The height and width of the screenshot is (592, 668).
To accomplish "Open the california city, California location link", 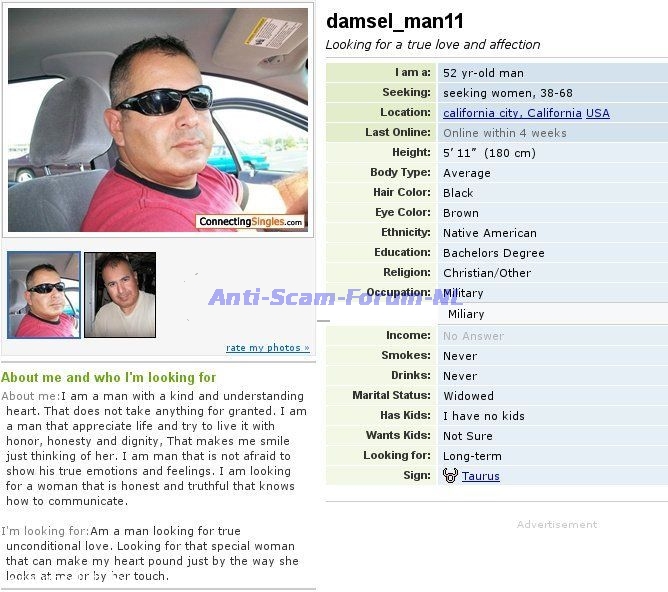I will click(512, 113).
